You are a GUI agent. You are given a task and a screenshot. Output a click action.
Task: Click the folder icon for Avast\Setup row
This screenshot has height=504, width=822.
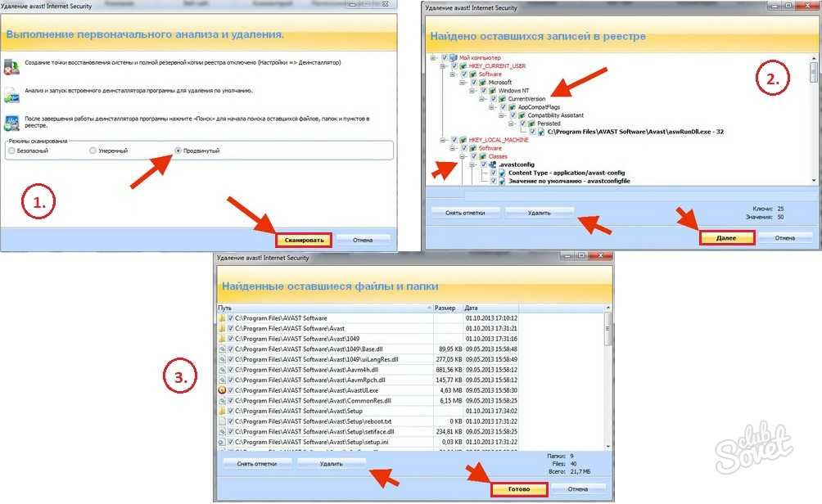coord(222,411)
